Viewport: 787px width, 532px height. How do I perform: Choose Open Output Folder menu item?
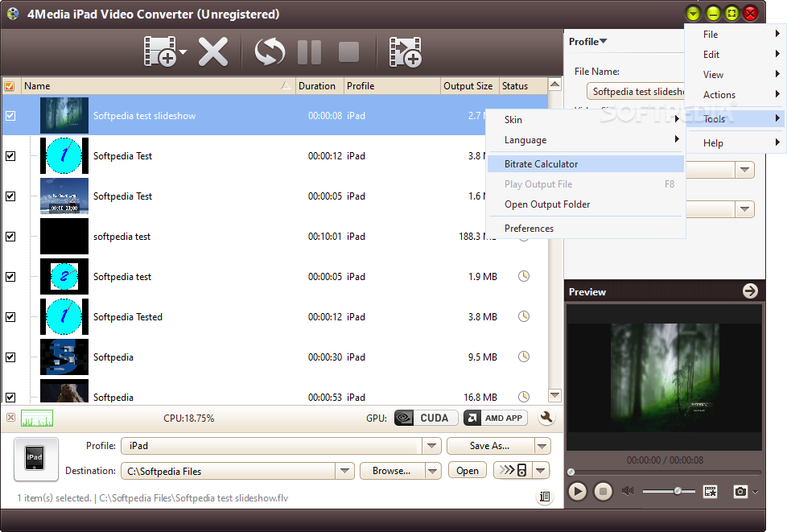click(x=586, y=204)
